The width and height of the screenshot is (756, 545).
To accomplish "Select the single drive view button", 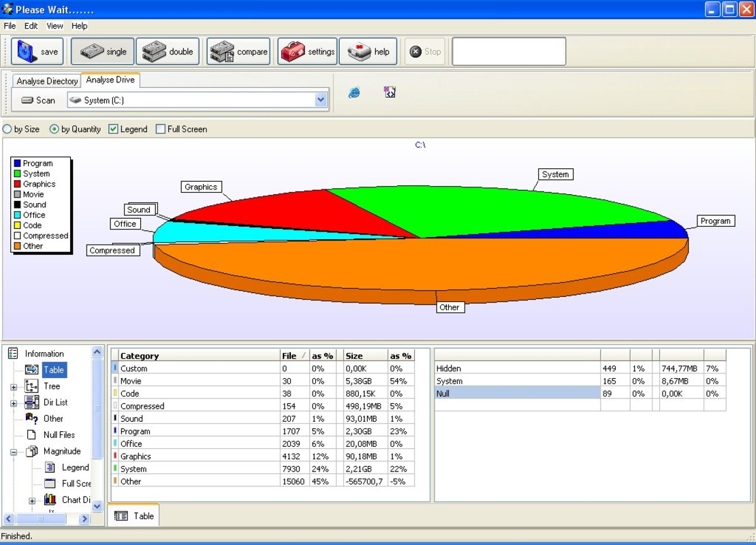I will tap(102, 51).
